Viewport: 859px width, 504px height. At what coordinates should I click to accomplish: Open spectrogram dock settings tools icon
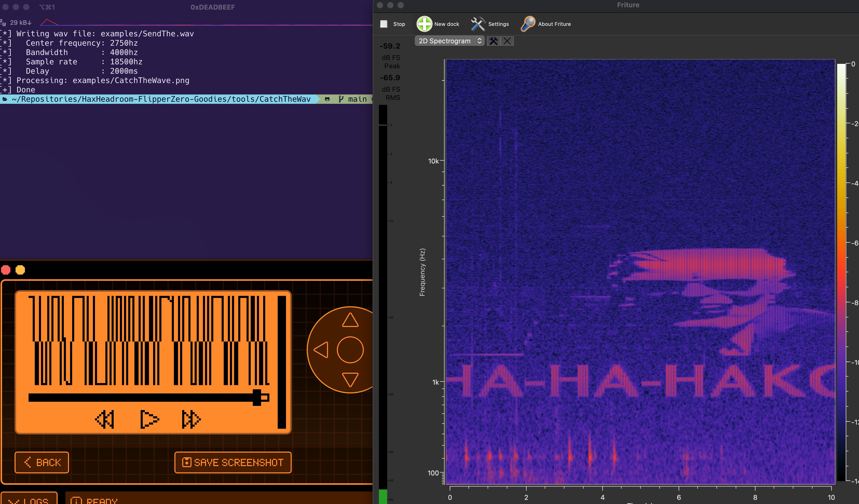tap(493, 41)
